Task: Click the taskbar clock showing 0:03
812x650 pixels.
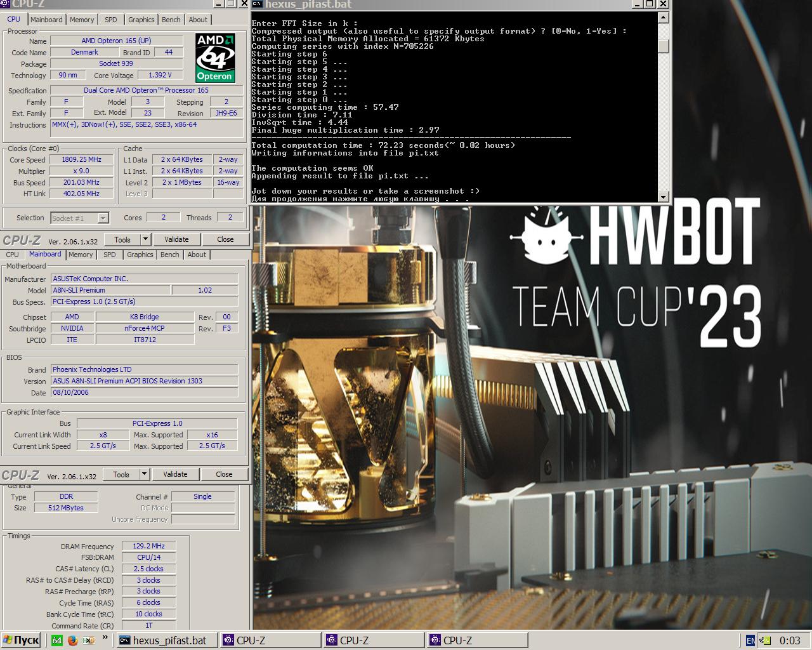Action: tap(790, 640)
